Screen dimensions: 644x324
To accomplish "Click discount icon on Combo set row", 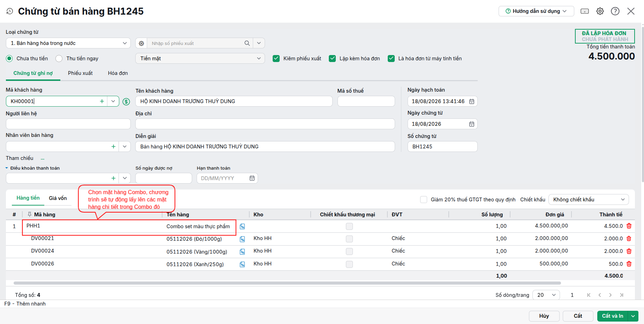I will pyautogui.click(x=242, y=226).
